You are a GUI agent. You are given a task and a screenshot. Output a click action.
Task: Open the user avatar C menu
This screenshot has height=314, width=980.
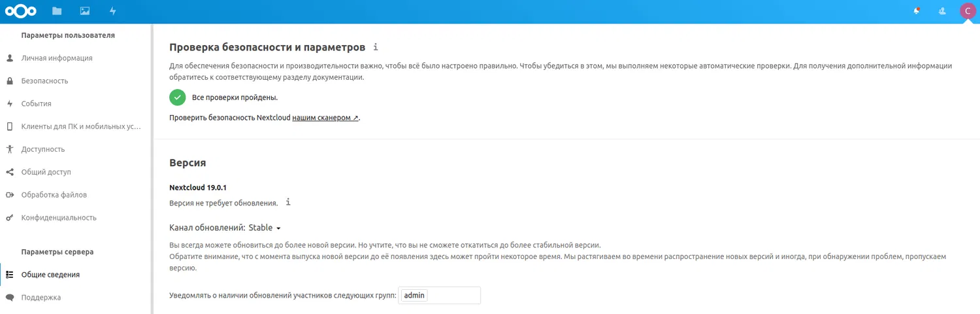click(x=968, y=11)
